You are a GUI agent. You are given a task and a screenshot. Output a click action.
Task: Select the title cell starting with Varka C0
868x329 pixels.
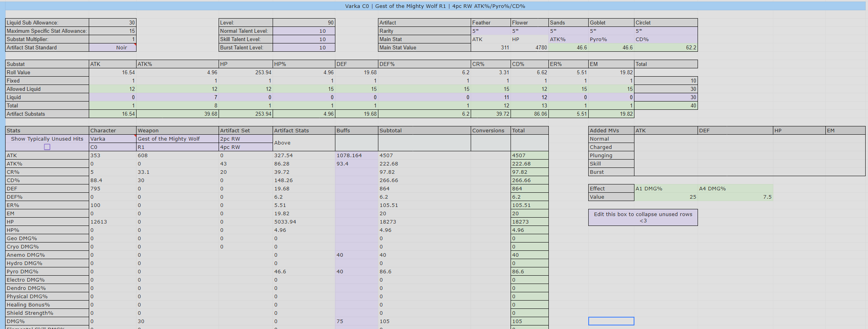[435, 6]
